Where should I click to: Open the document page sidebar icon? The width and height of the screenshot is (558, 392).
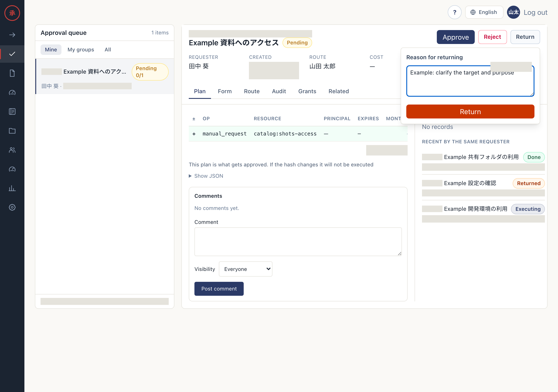(12, 73)
